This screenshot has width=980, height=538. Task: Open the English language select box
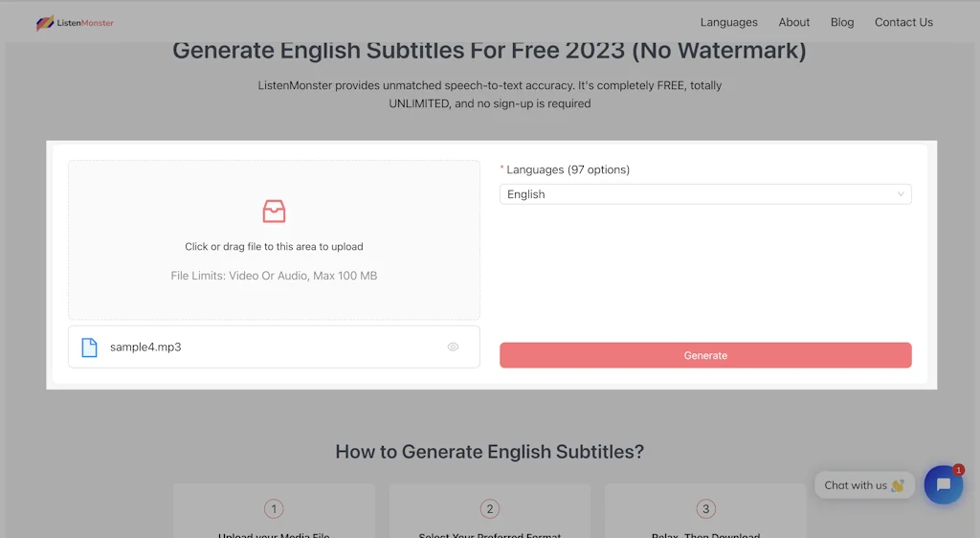pyautogui.click(x=699, y=194)
